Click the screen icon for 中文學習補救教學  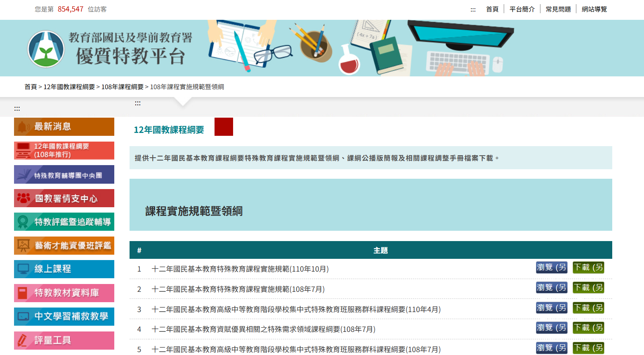23,317
